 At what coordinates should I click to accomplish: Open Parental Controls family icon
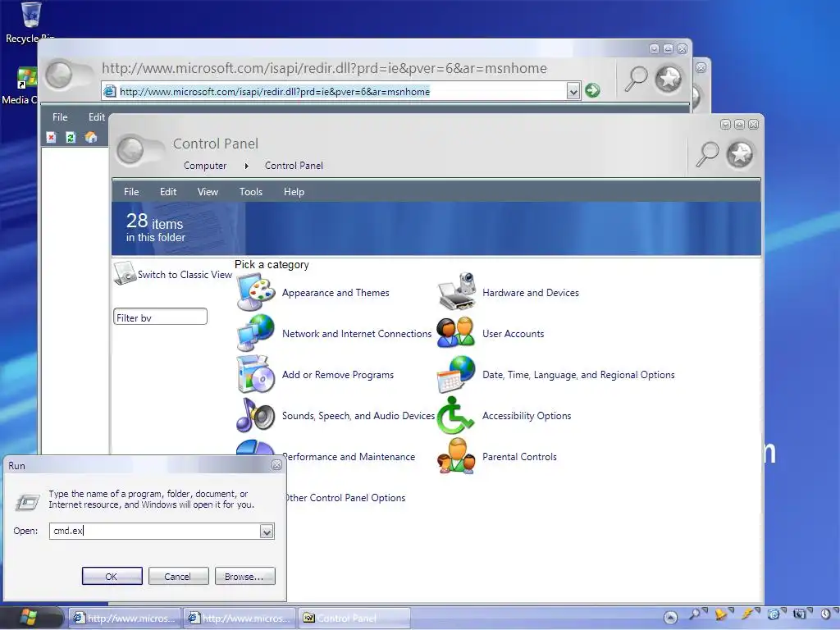point(456,456)
